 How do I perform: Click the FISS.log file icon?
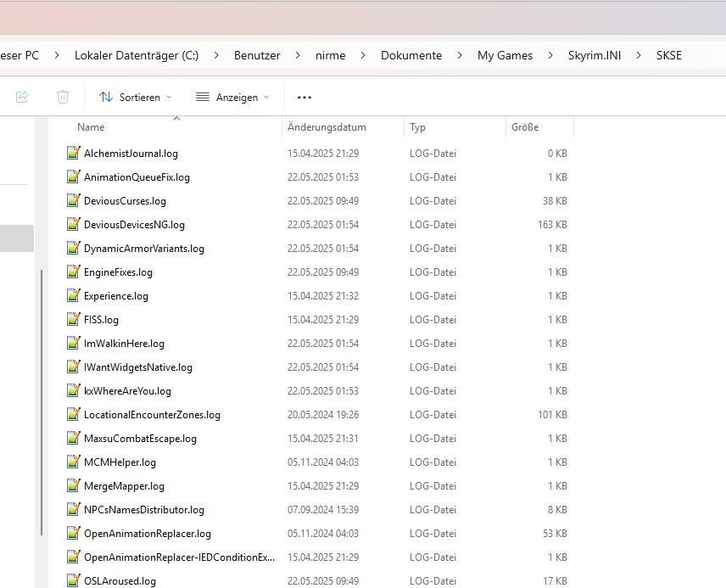click(73, 320)
